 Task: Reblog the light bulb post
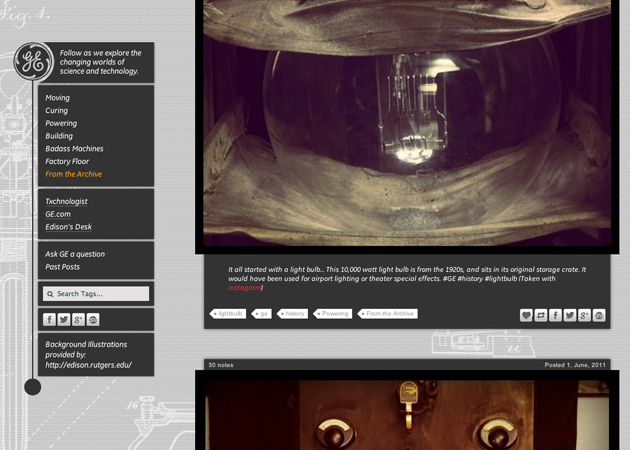[x=541, y=315]
